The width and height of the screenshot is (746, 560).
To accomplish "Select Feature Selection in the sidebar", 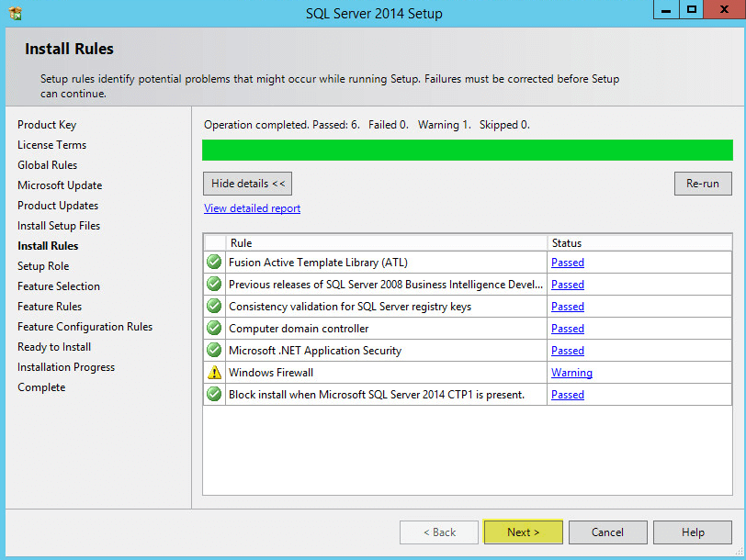I will [x=58, y=286].
